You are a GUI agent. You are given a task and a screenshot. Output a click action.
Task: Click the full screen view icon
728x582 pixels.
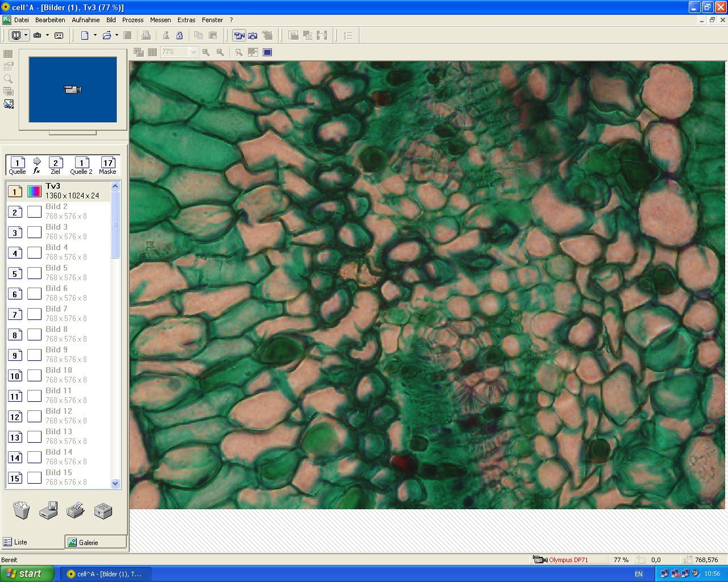(x=267, y=52)
